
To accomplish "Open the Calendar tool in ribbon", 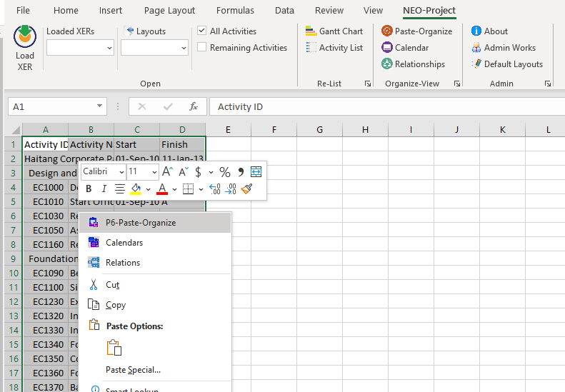I will coord(405,48).
